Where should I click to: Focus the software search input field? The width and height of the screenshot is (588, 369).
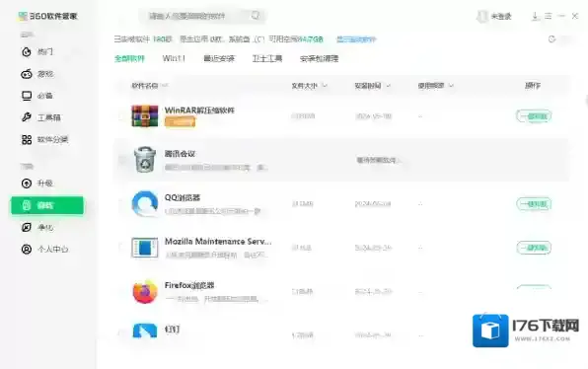pos(201,16)
